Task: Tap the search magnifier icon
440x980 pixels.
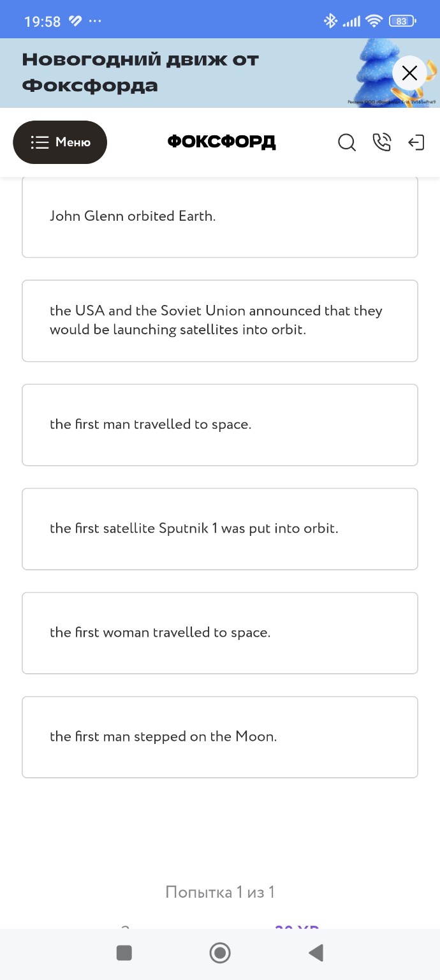Action: click(x=346, y=142)
